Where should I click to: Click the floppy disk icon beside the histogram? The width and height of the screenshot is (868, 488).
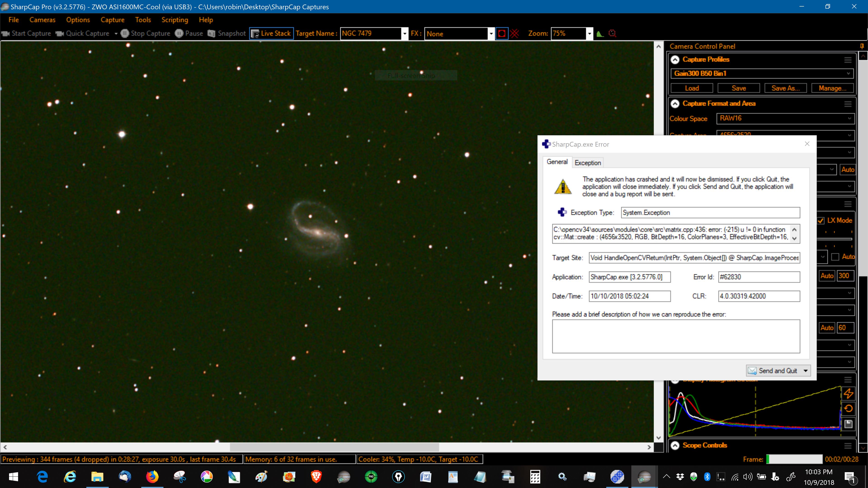point(849,424)
